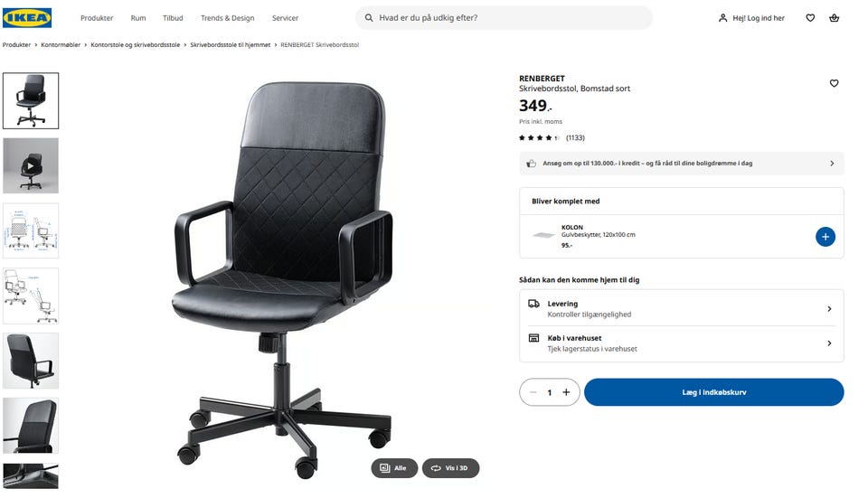This screenshot has width=868, height=498.
Task: Expand the Levering delivery option
Action: pyautogui.click(x=682, y=309)
